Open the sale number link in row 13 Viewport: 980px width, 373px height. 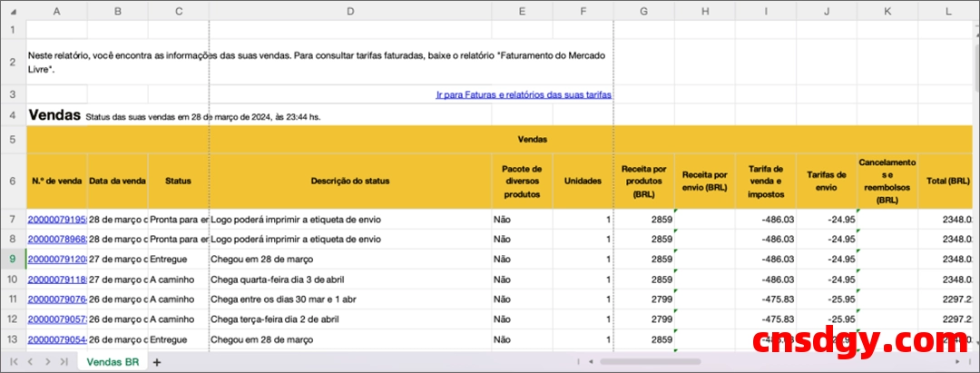point(56,339)
